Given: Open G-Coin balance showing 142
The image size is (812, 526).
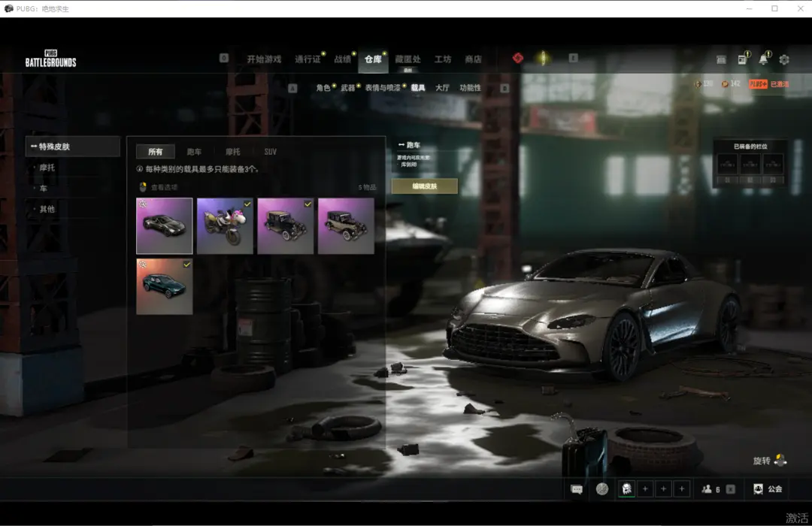Looking at the screenshot, I should pyautogui.click(x=731, y=84).
